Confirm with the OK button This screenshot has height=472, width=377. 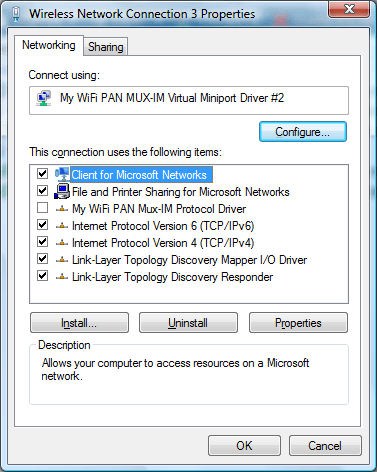click(244, 446)
